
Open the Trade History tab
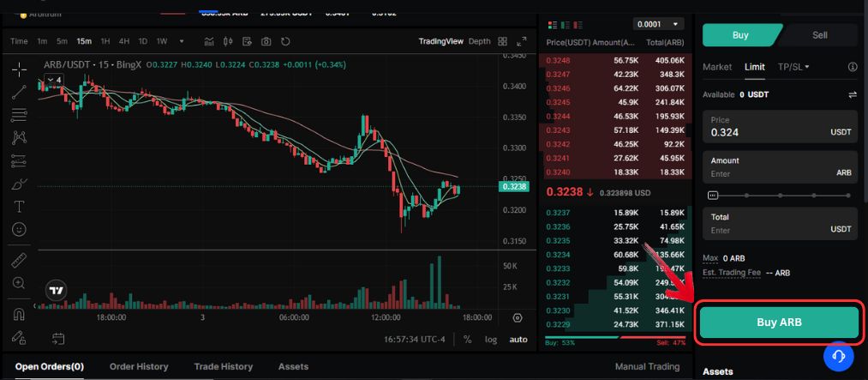[x=223, y=367]
